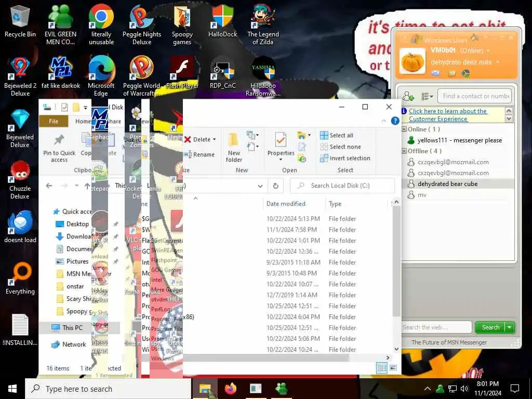Expand the address bar history dropdown
Screen dimensions: 532x399
click(260, 186)
